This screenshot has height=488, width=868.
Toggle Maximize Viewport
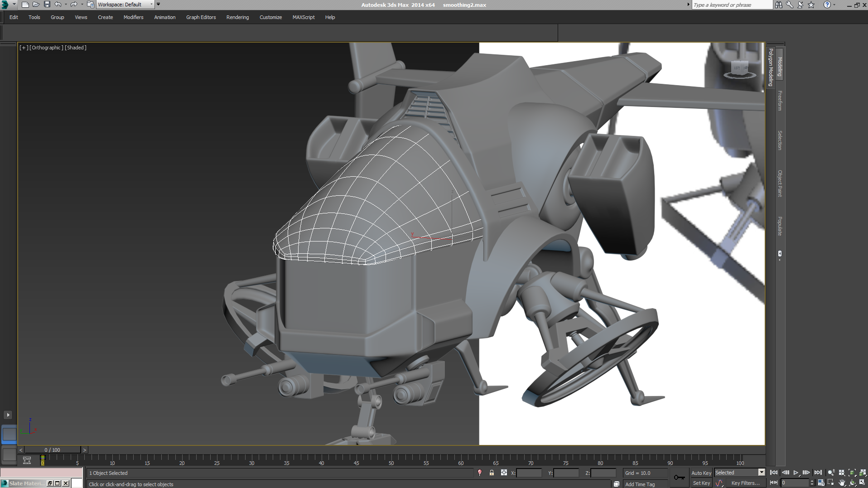point(863,483)
